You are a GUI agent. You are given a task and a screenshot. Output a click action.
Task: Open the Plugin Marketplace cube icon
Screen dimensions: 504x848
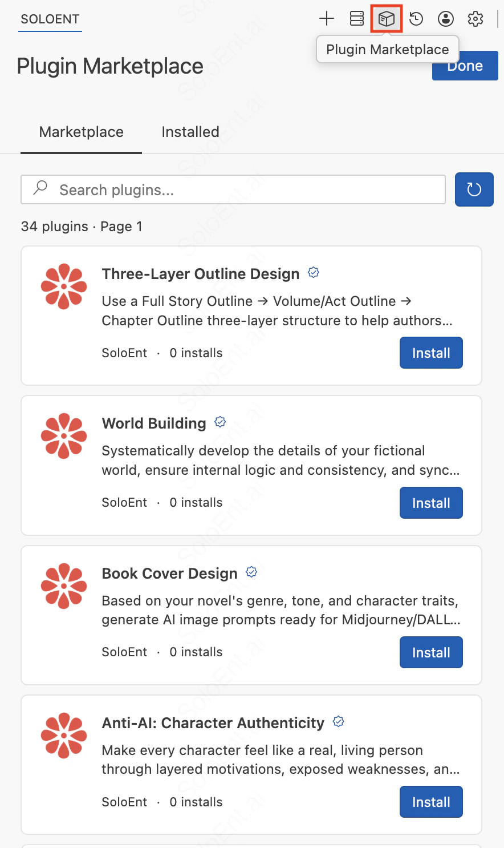(x=386, y=18)
